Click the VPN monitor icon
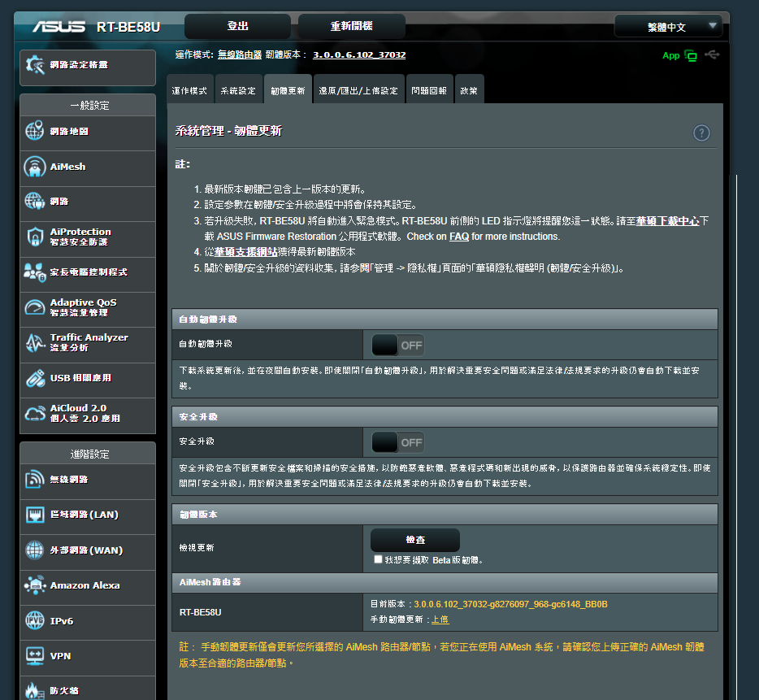The image size is (759, 700). pos(34,656)
